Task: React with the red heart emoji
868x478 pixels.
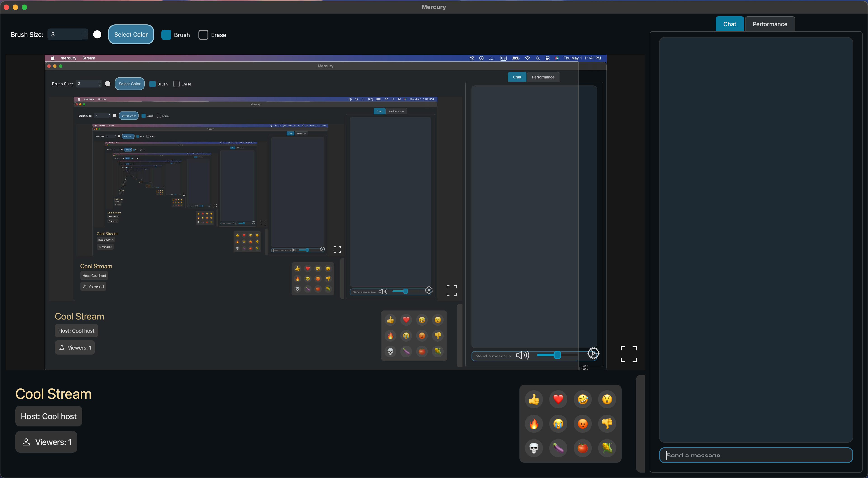Action: 558,400
